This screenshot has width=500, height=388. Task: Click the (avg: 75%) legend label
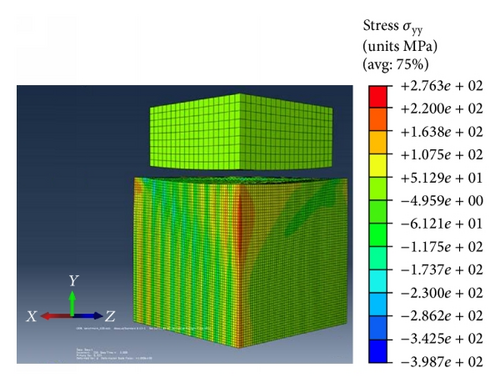pyautogui.click(x=396, y=64)
